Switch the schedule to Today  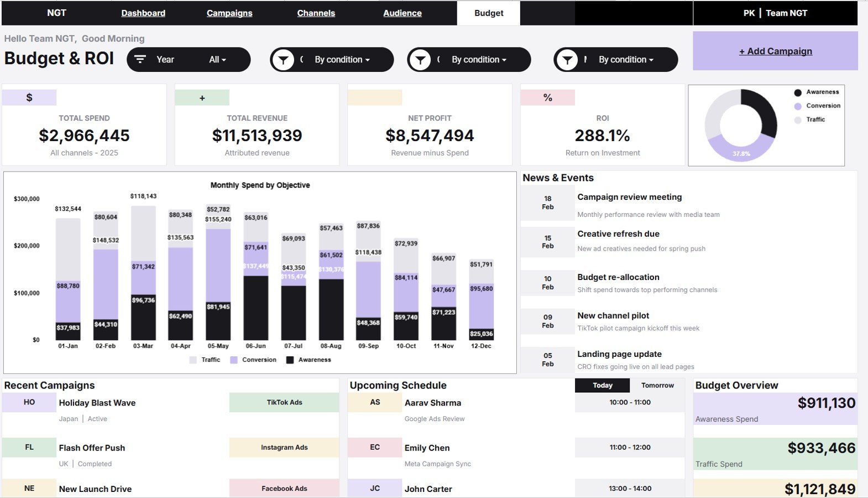click(x=602, y=385)
